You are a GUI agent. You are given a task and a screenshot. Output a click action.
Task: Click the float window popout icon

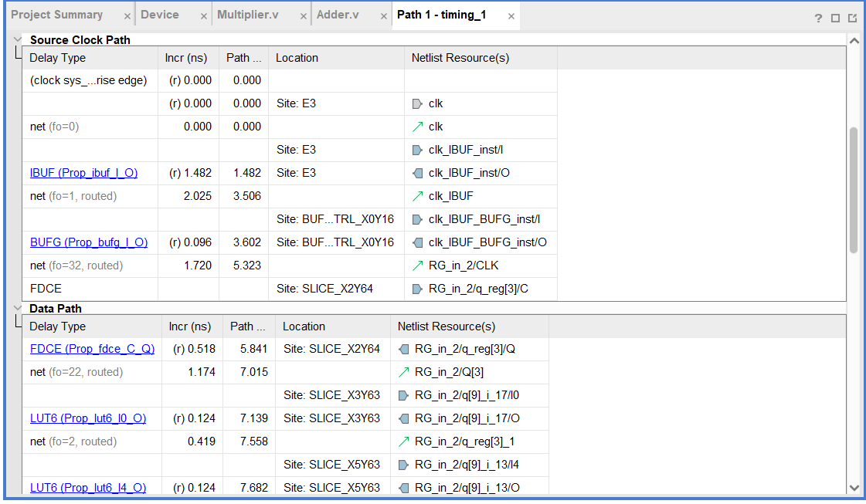852,19
